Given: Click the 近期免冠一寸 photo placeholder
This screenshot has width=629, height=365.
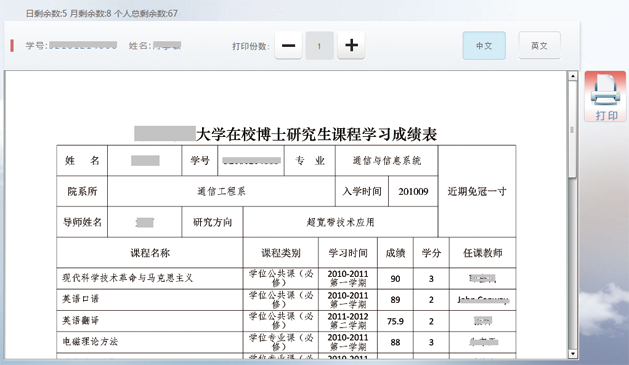Looking at the screenshot, I should (x=477, y=191).
